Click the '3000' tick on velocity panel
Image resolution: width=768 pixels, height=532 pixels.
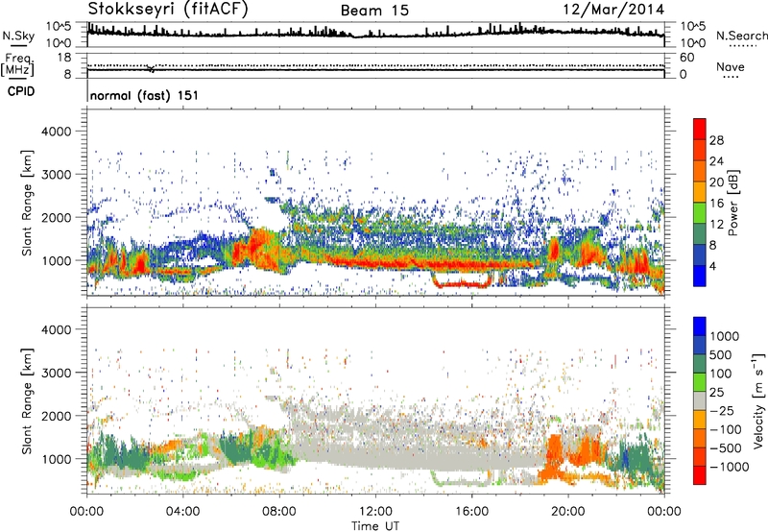pyautogui.click(x=56, y=373)
